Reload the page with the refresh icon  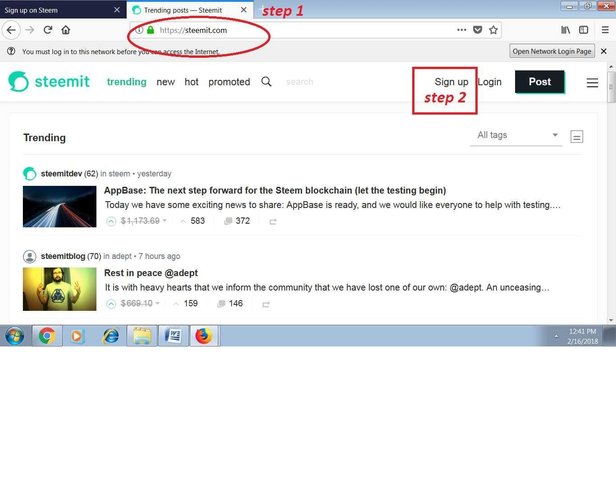tap(48, 30)
